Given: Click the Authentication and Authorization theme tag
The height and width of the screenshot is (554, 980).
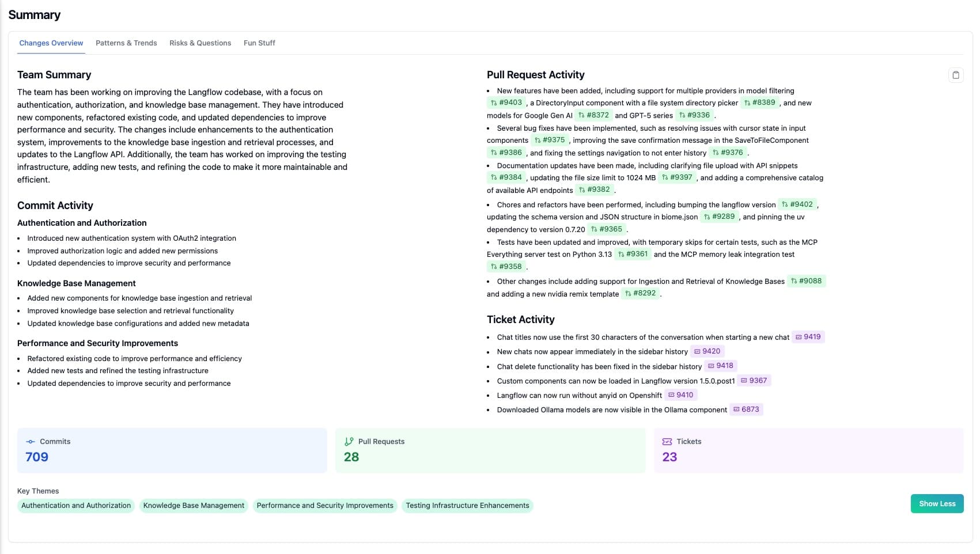Looking at the screenshot, I should 76,506.
